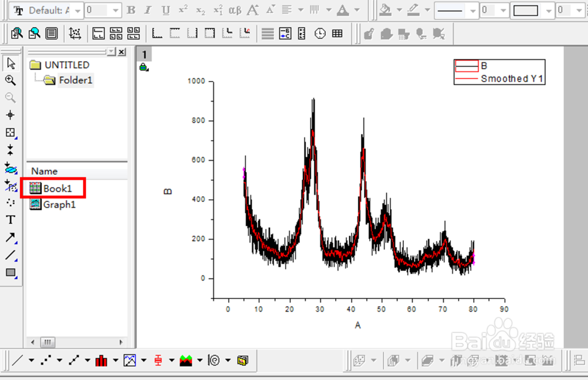Select the Rectangle drawing tool
This screenshot has width=588, height=380.
coord(11,273)
